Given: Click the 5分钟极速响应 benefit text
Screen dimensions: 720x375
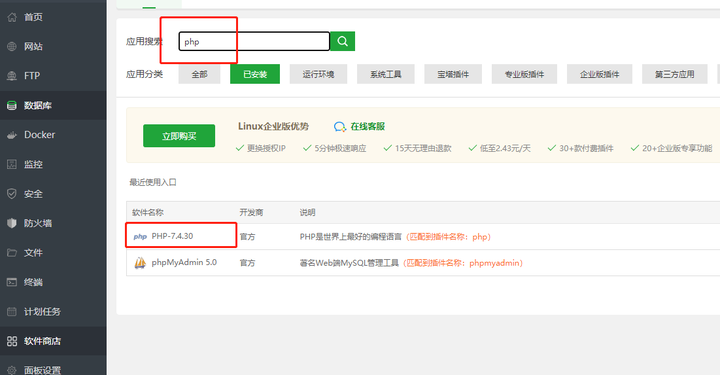Looking at the screenshot, I should (340, 148).
